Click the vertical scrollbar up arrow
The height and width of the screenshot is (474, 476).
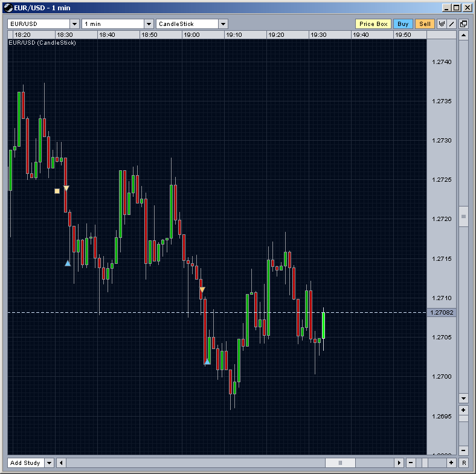463,35
